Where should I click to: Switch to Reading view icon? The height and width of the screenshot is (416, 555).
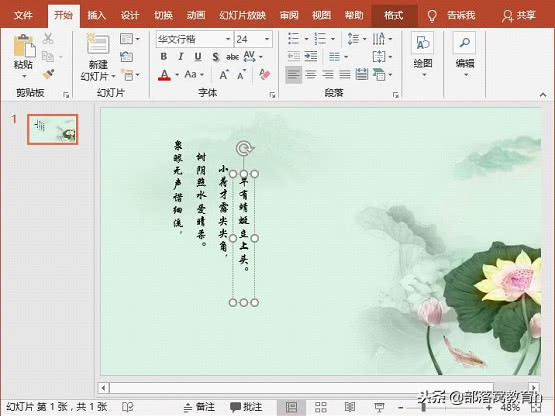coord(350,407)
